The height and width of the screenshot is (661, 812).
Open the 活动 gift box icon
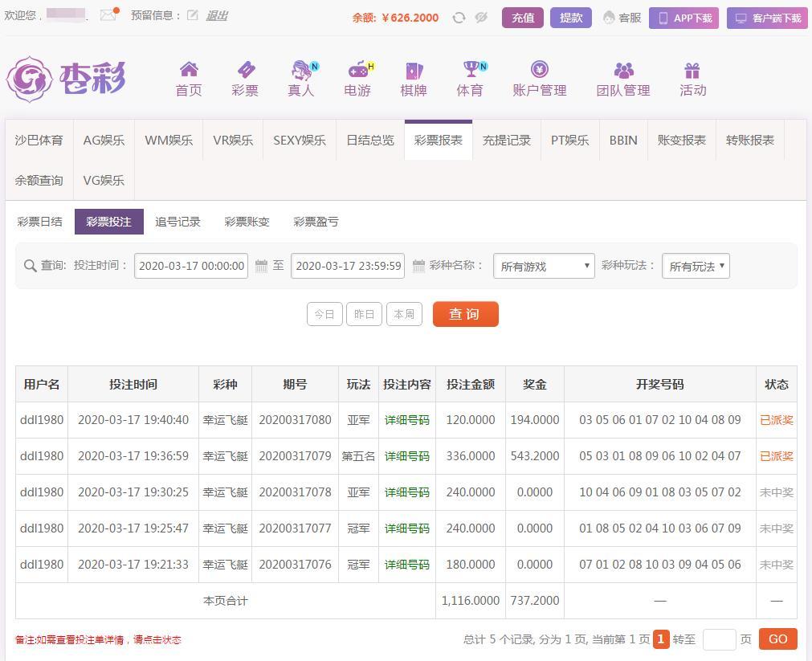(692, 70)
